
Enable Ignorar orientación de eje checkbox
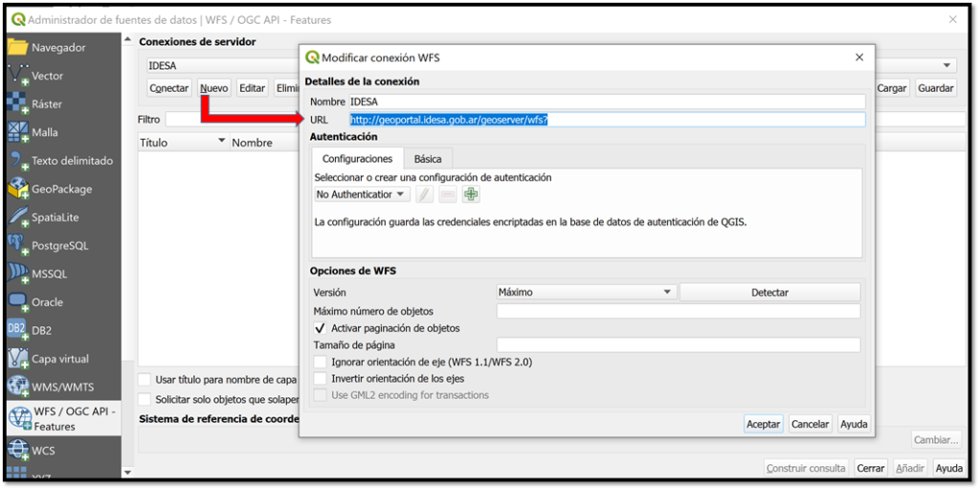[x=320, y=362]
